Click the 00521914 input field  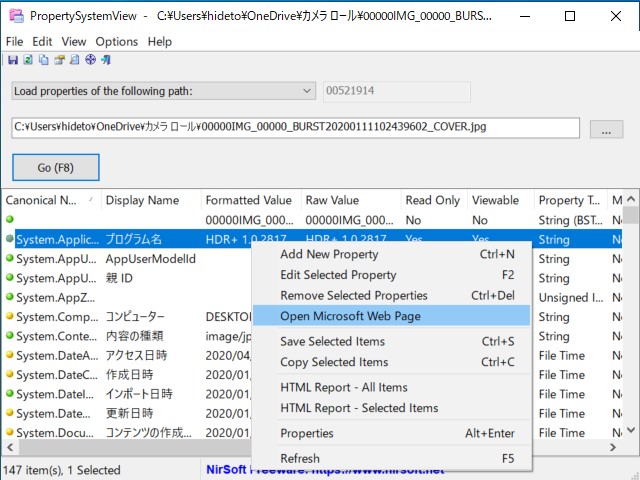[397, 91]
